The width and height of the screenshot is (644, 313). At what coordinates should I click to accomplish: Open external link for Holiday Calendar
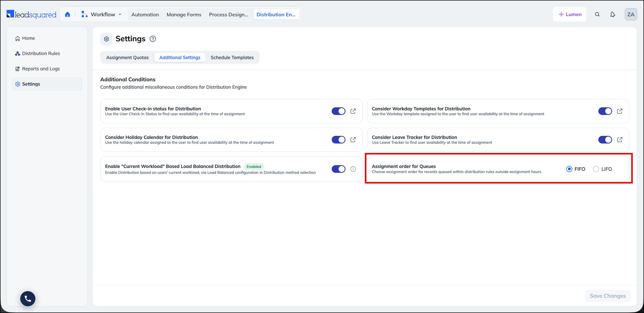[353, 140]
